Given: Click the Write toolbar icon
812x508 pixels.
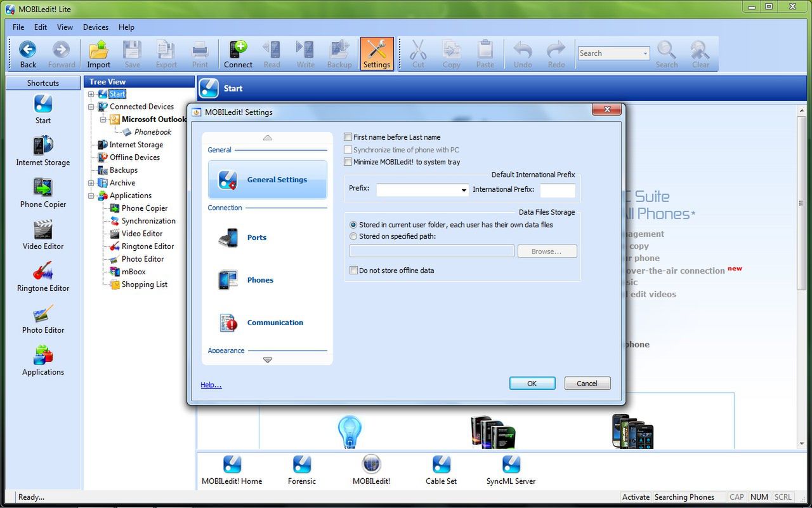Looking at the screenshot, I should 305,54.
